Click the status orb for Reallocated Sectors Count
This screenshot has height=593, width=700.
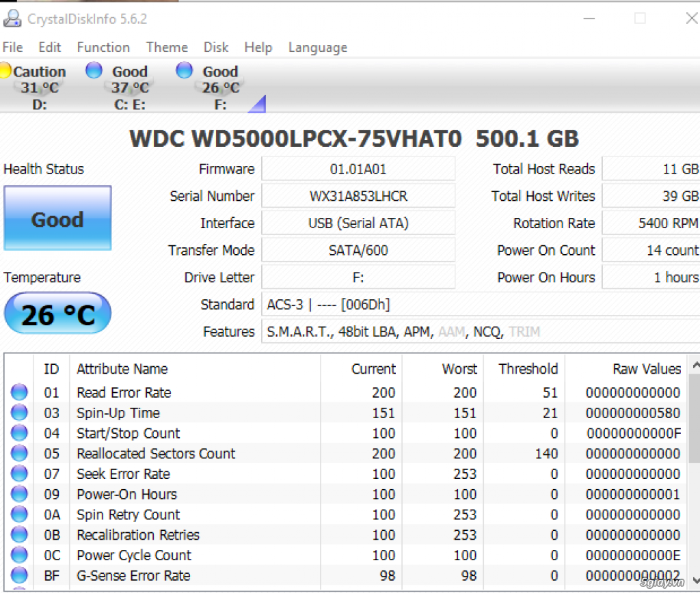[19, 454]
